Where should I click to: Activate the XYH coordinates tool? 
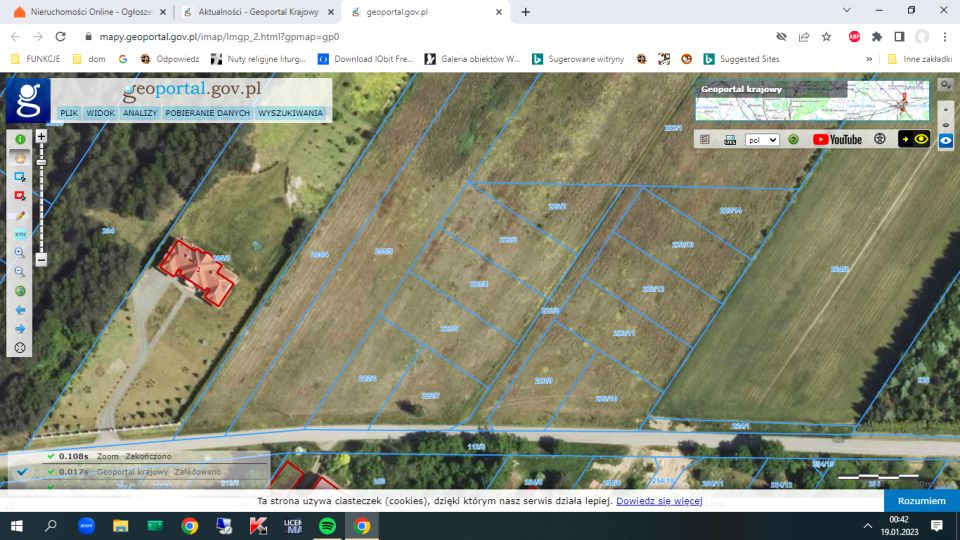20,234
